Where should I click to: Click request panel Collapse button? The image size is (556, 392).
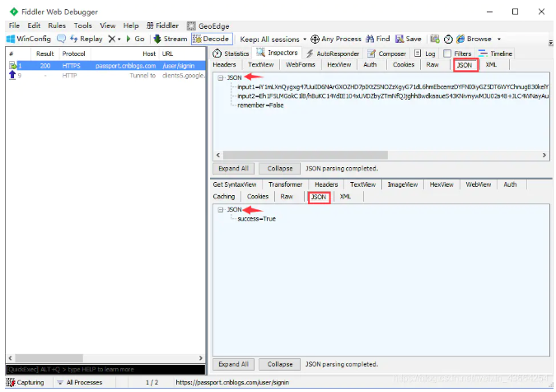click(x=280, y=168)
